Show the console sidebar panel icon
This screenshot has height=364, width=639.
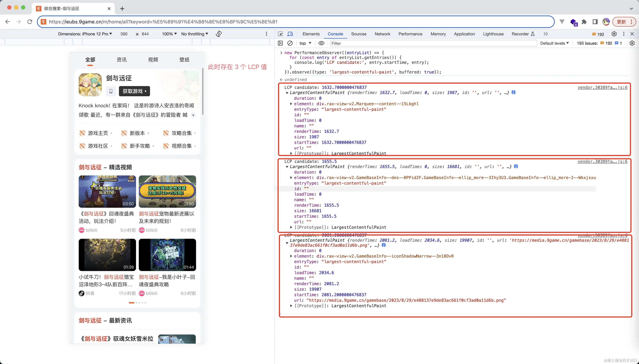point(280,43)
